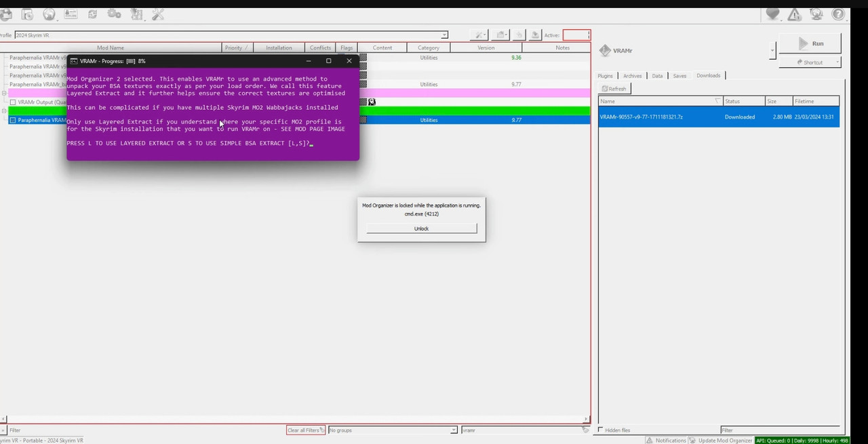Sort downloads by the Name header

(x=660, y=101)
